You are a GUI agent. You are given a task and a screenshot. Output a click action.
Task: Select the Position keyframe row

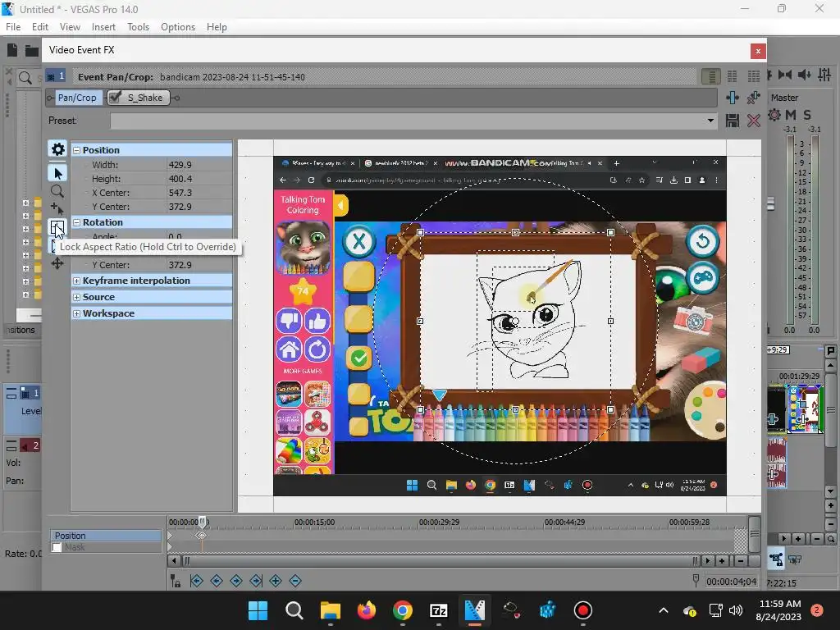click(x=106, y=535)
